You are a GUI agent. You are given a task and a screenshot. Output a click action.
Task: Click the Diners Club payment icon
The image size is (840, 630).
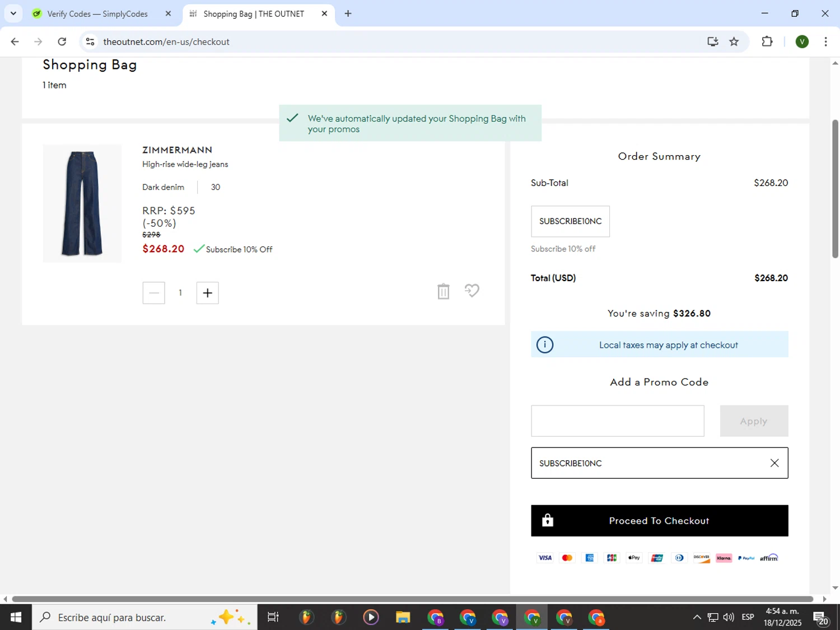point(679,558)
